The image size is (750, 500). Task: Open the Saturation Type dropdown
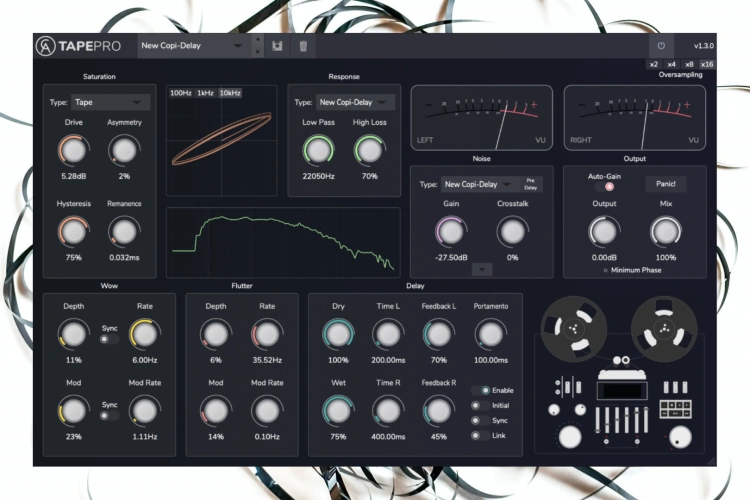pyautogui.click(x=110, y=102)
